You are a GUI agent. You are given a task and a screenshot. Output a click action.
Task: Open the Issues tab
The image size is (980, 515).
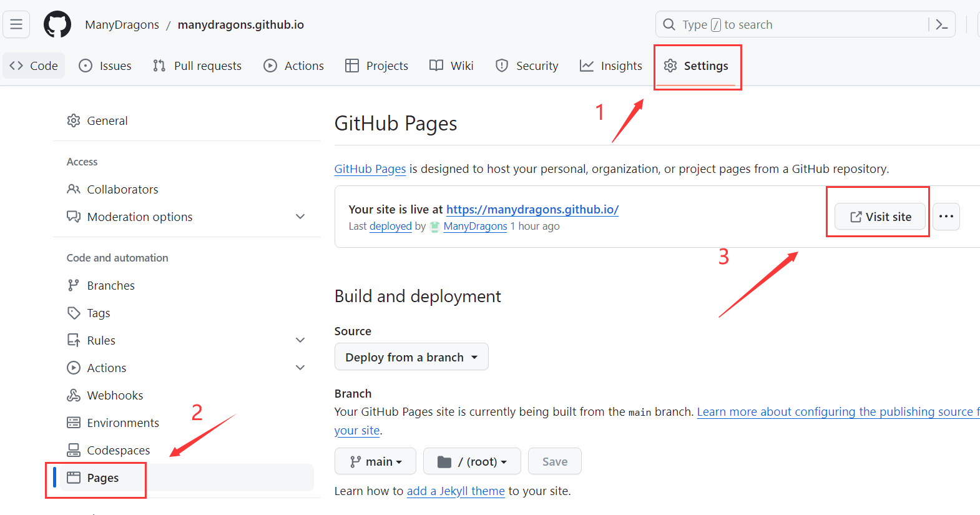tap(105, 66)
